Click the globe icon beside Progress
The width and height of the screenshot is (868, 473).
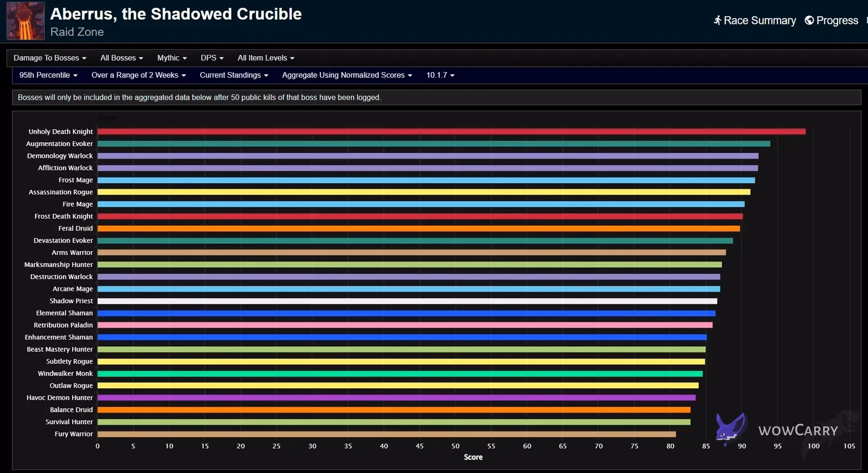[809, 21]
